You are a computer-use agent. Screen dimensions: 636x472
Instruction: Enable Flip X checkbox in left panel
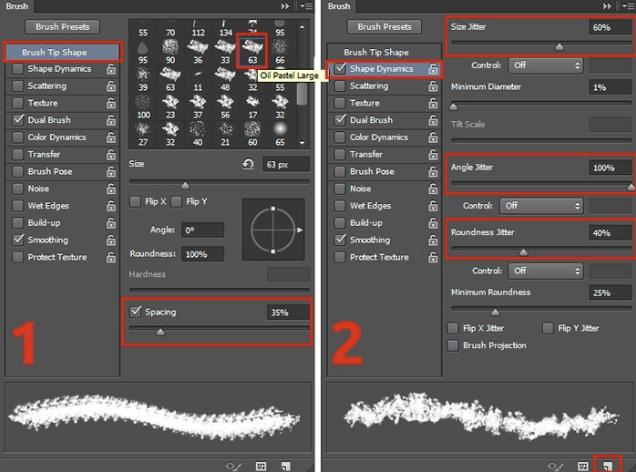(x=135, y=202)
